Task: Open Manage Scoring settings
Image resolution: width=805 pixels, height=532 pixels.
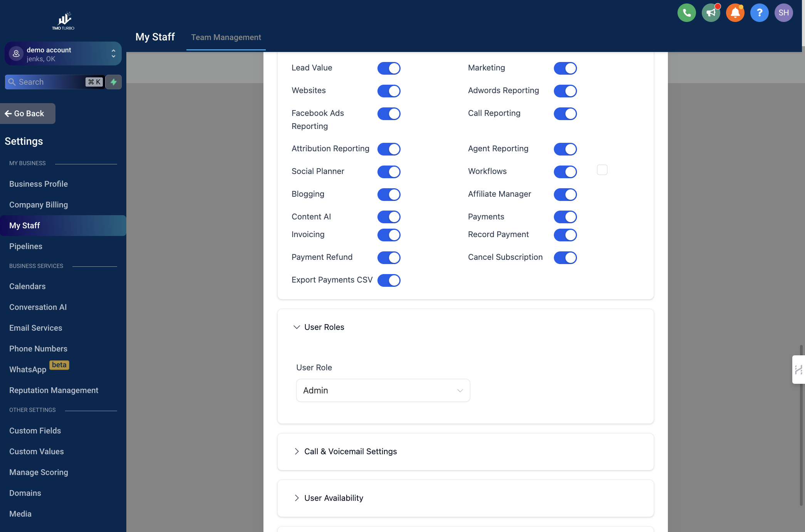Action: click(39, 472)
